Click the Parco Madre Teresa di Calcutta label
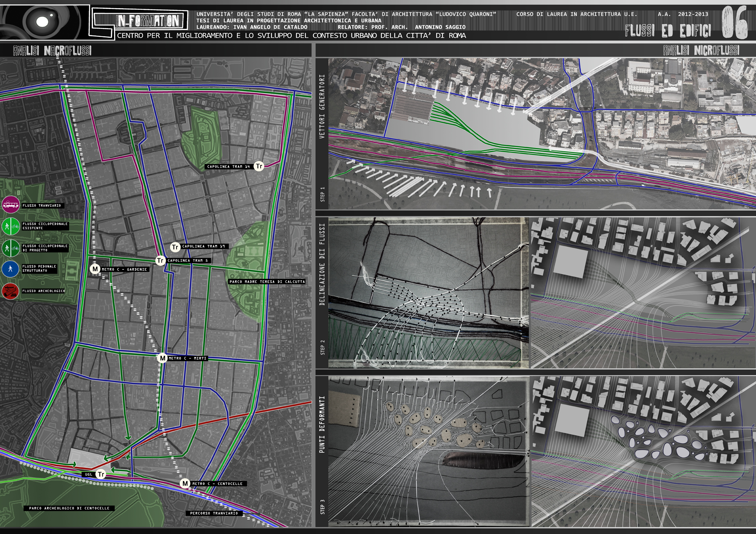 point(267,282)
